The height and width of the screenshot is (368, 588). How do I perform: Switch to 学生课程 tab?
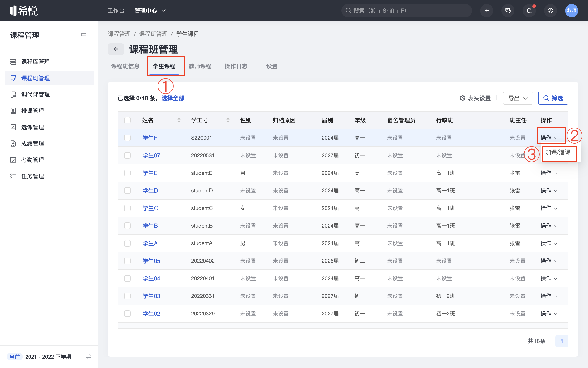[x=164, y=66]
